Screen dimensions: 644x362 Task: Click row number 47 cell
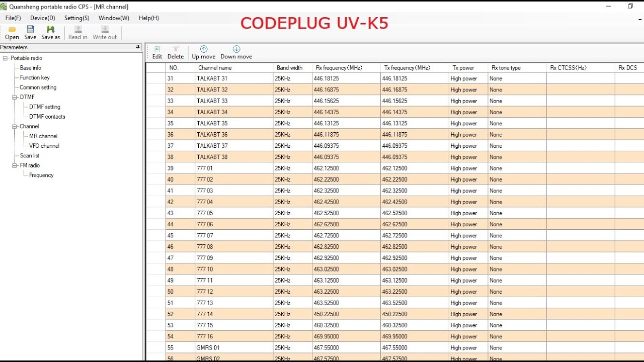click(181, 258)
